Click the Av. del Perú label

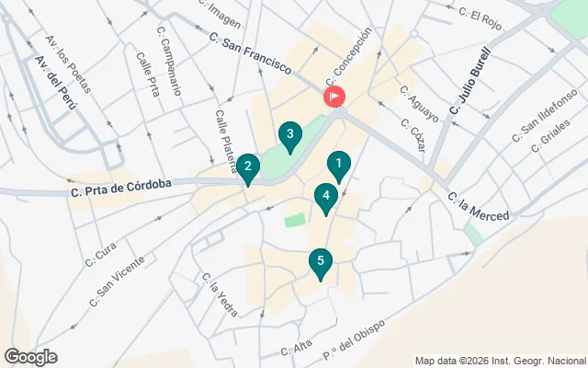coord(55,83)
